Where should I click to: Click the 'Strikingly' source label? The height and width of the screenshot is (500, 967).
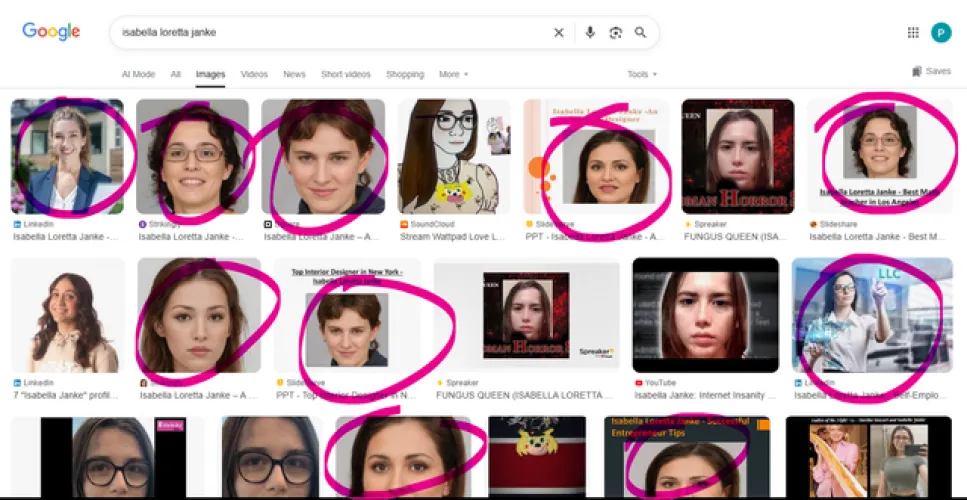[164, 224]
